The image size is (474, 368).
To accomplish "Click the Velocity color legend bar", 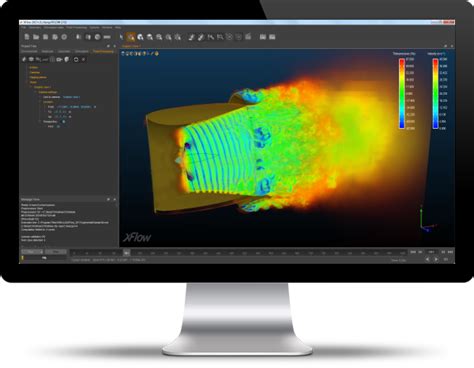I will [x=435, y=93].
